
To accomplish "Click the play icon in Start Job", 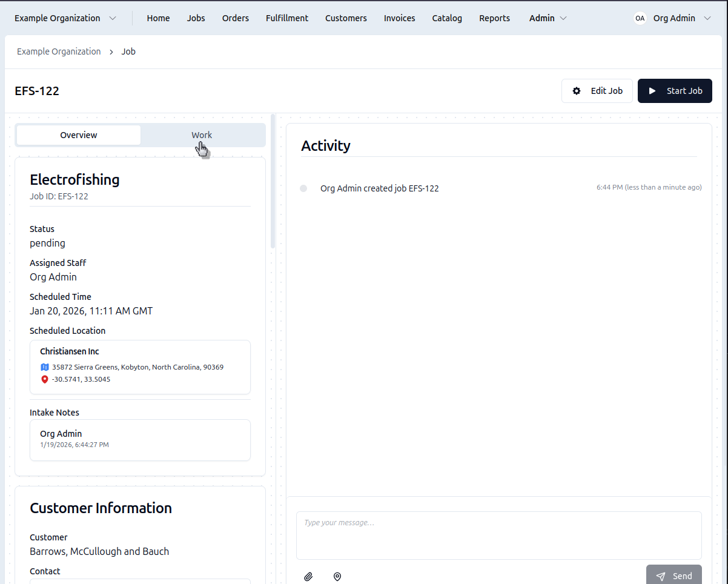I will tap(652, 91).
